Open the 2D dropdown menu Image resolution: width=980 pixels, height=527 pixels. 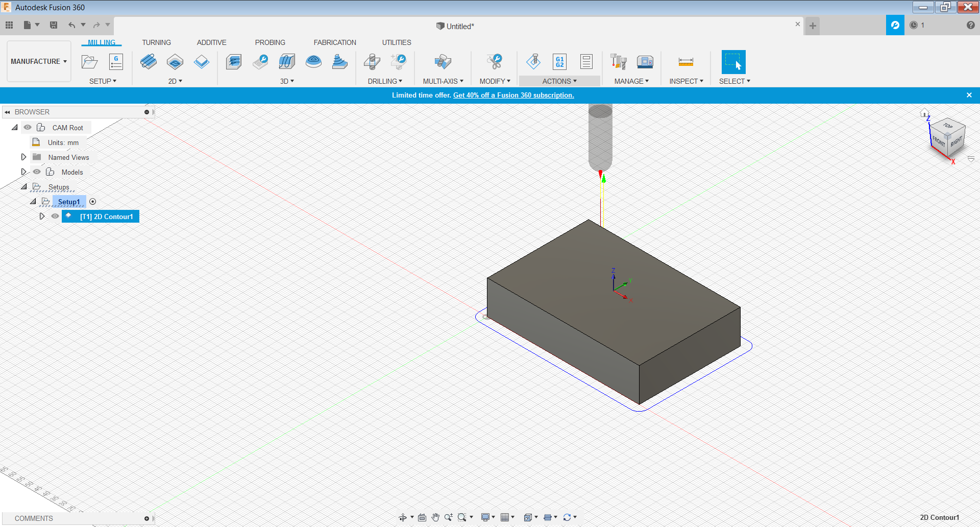[175, 81]
